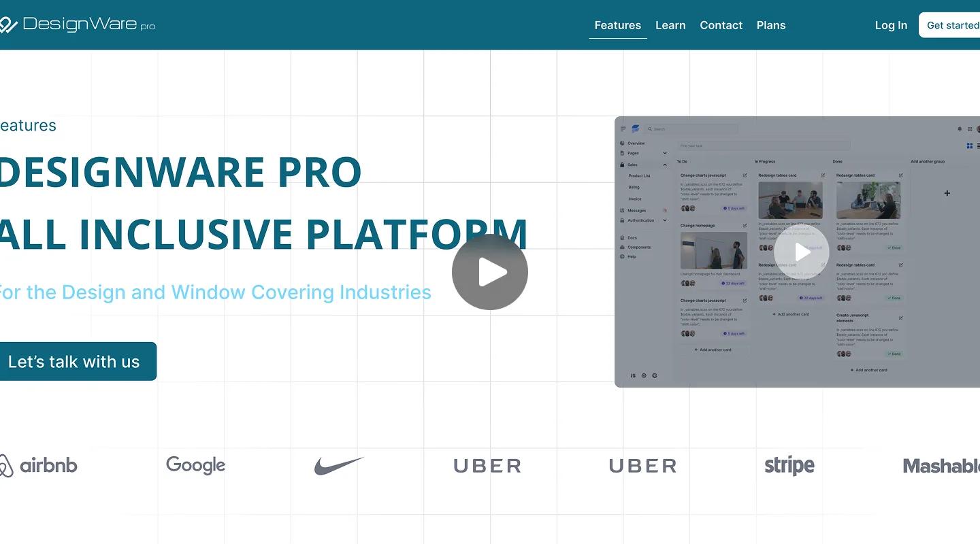Click the plus icon under Add another group
The image size is (980, 544).
947,193
